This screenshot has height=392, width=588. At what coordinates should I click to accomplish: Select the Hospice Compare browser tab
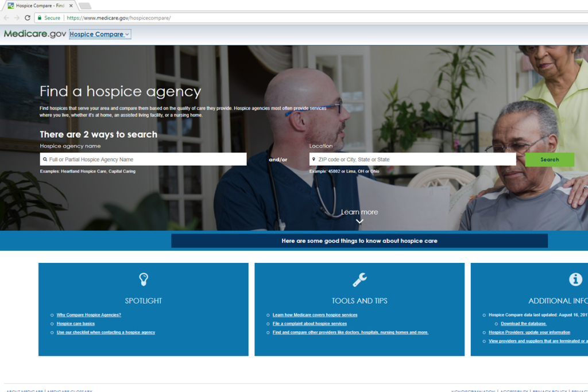pos(40,6)
